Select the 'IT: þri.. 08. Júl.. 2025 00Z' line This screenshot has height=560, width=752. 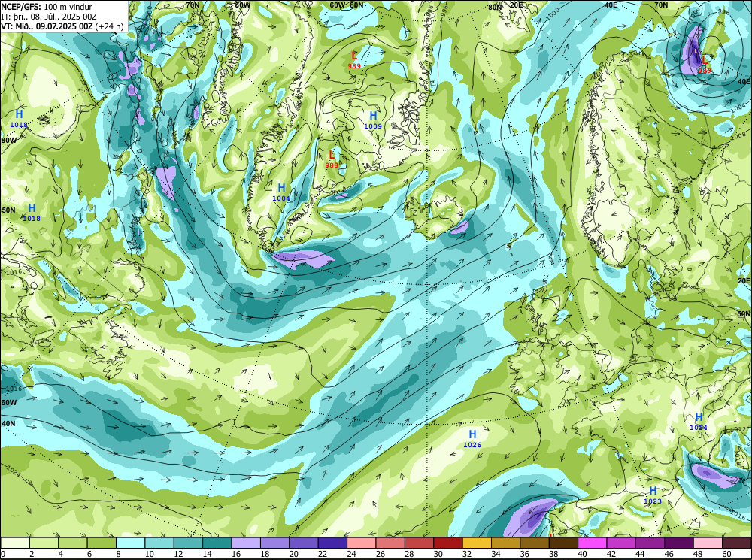tap(49, 17)
